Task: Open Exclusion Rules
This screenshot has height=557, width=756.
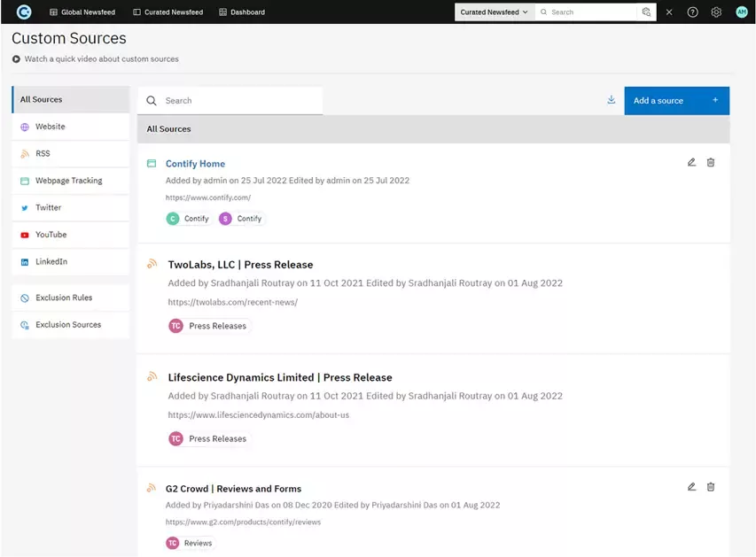Action: (x=70, y=298)
